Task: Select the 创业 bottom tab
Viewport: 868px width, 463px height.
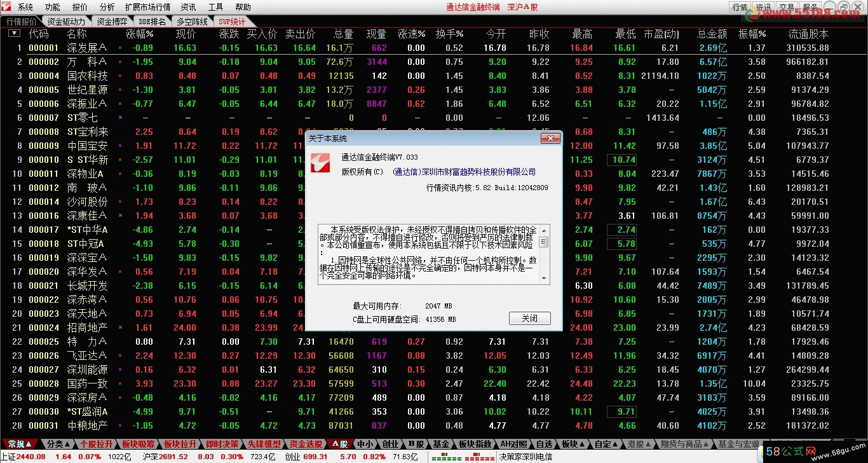Action: (x=391, y=444)
